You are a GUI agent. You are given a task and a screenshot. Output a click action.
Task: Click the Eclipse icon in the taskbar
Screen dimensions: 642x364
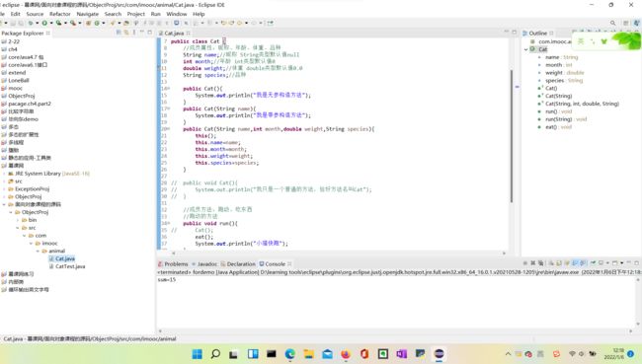(x=439, y=354)
